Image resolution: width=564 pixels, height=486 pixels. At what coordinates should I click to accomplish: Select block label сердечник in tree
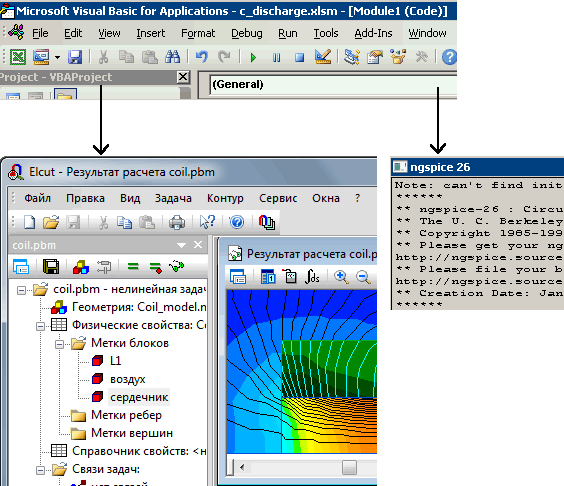pos(139,397)
